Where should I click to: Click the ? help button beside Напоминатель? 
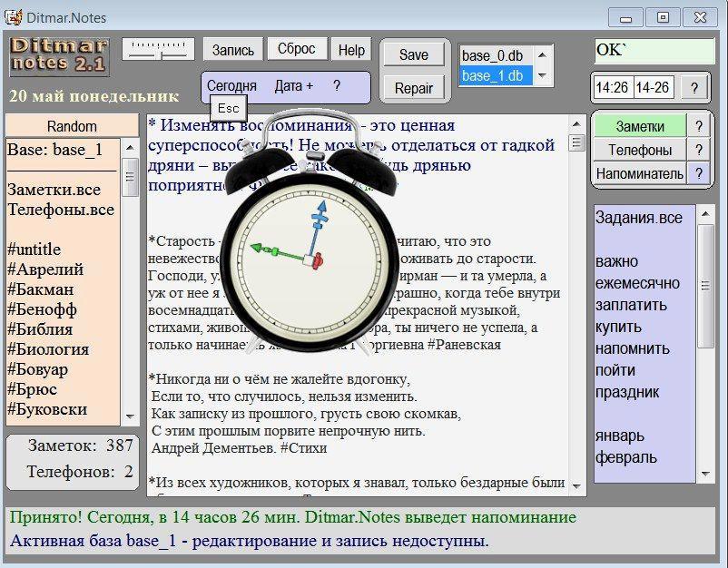[x=698, y=173]
